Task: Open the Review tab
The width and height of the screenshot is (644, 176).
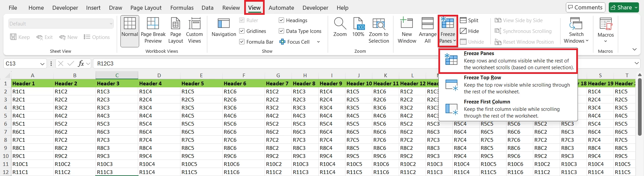Action: click(231, 8)
